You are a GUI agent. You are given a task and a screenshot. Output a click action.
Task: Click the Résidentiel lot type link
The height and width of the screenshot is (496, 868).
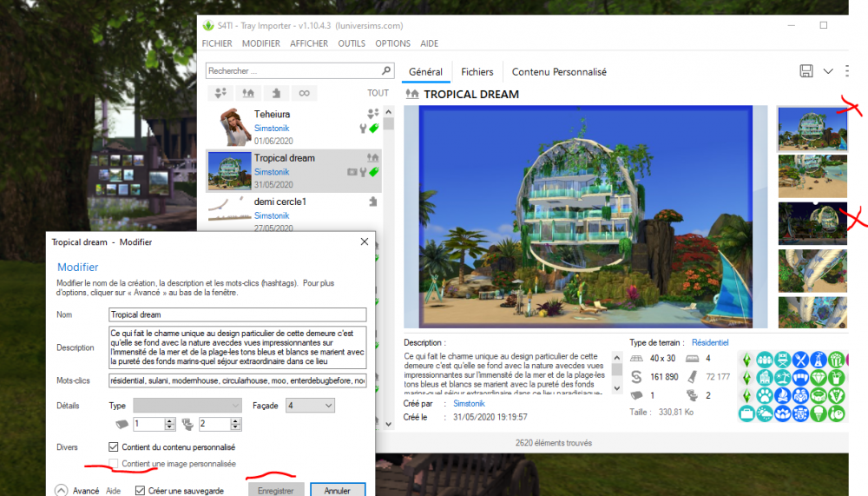click(x=710, y=342)
